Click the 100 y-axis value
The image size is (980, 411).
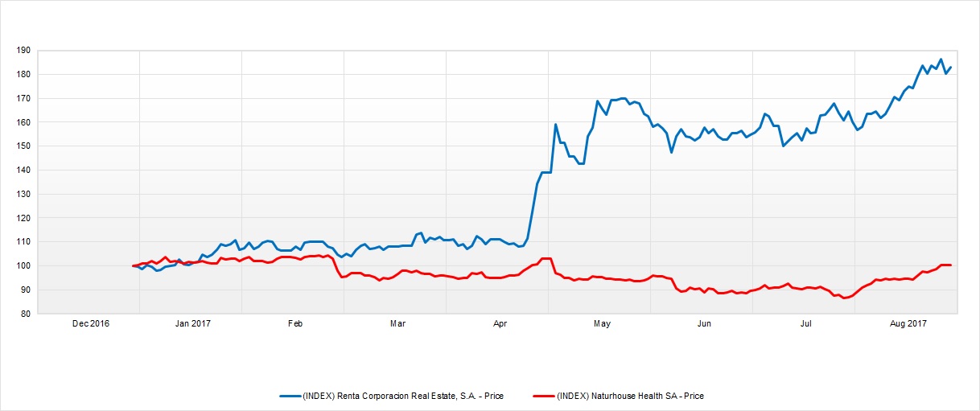click(x=23, y=266)
